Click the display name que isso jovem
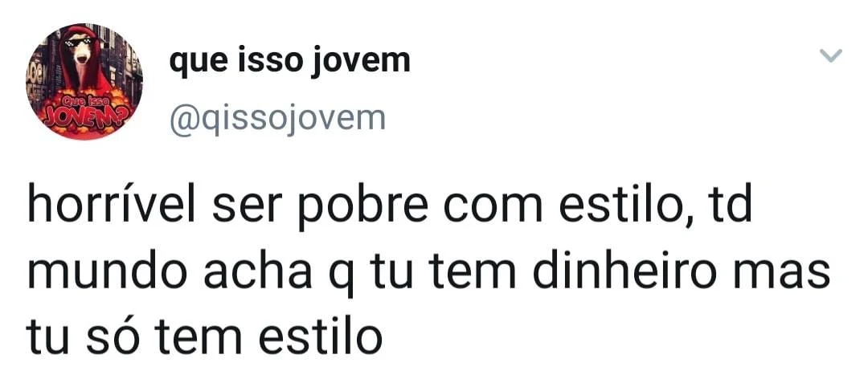The width and height of the screenshot is (868, 379). [289, 61]
